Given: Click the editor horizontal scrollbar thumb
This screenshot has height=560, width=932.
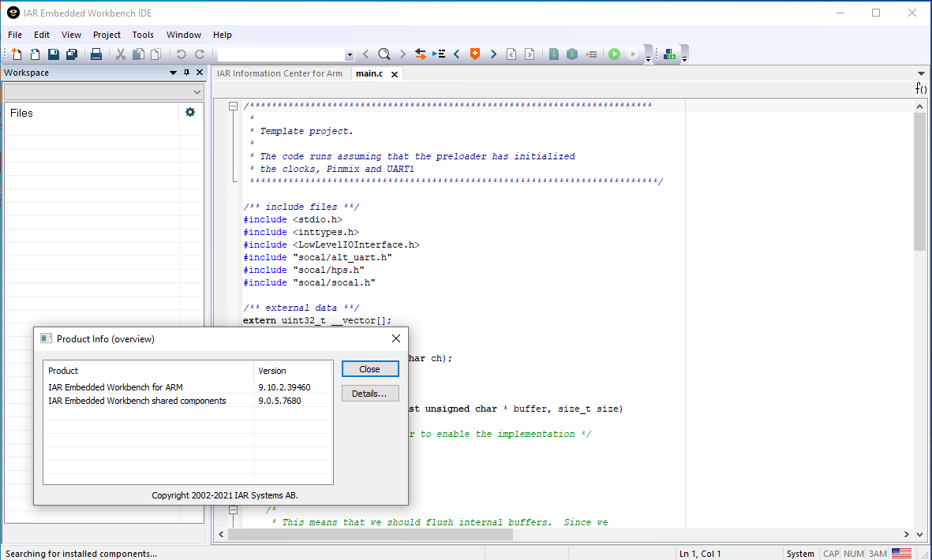Looking at the screenshot, I should [x=370, y=535].
